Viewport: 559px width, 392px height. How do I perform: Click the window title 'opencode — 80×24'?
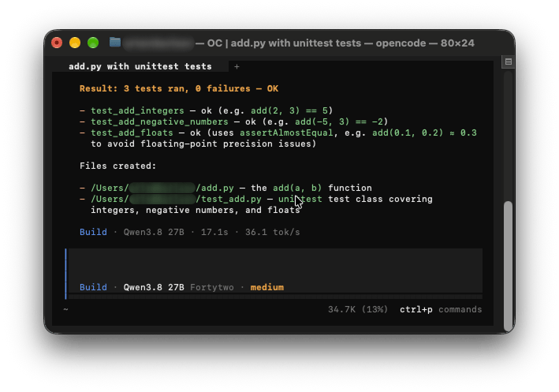425,43
